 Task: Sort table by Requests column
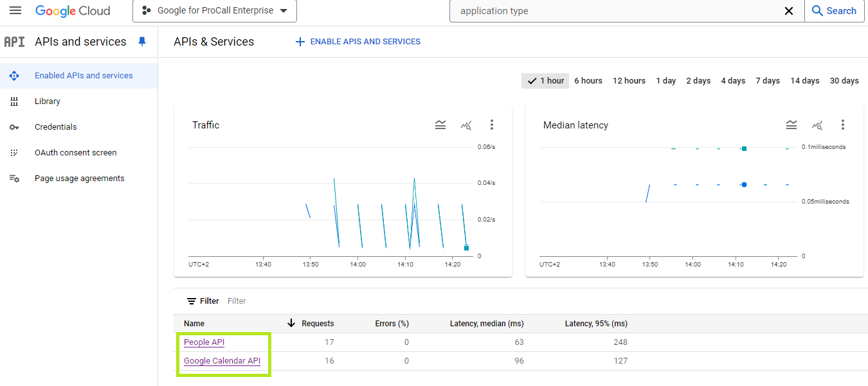point(317,324)
